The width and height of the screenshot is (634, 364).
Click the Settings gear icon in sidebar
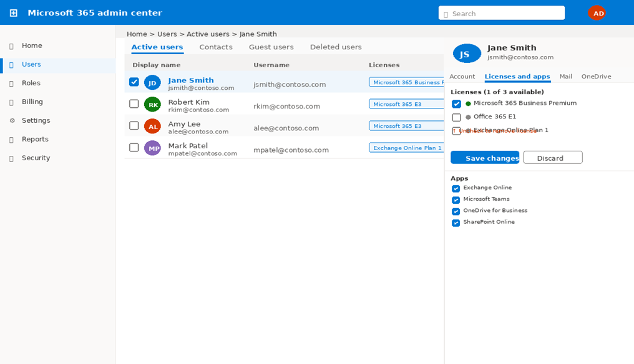click(12, 120)
